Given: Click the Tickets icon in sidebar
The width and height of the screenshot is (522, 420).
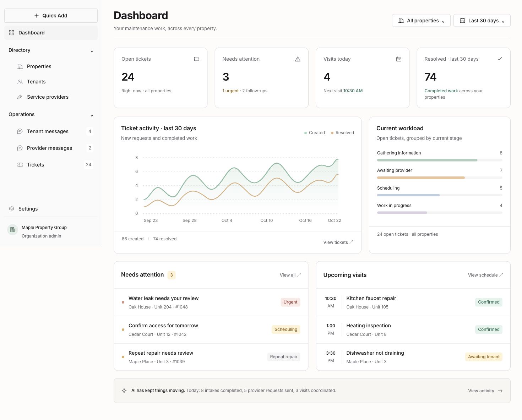Looking at the screenshot, I should [x=20, y=165].
